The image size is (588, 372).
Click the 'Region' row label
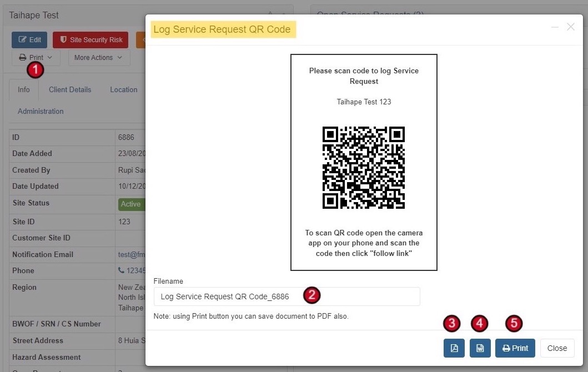pos(24,287)
